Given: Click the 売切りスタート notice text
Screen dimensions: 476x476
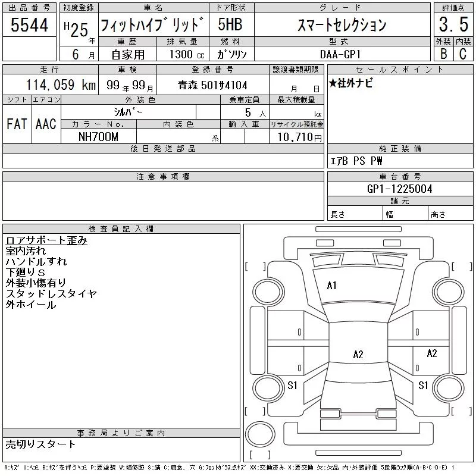Looking at the screenshot, I should 41,444.
